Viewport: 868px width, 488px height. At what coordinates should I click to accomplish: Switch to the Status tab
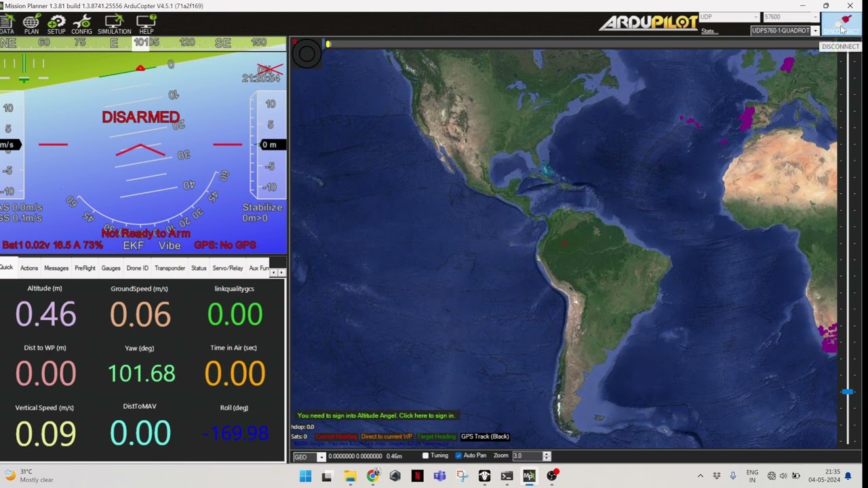[x=199, y=268]
